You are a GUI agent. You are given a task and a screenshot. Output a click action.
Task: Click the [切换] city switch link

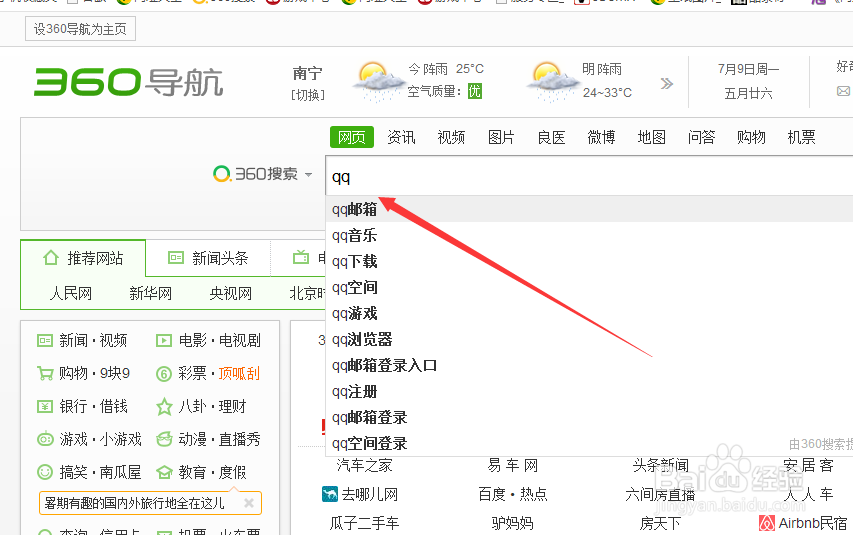[308, 95]
